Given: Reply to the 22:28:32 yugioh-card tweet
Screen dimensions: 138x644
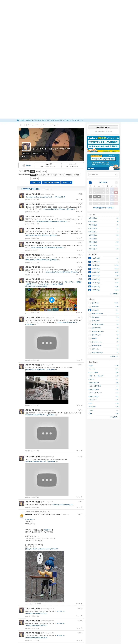Looking at the screenshot, I should click(77, 200).
